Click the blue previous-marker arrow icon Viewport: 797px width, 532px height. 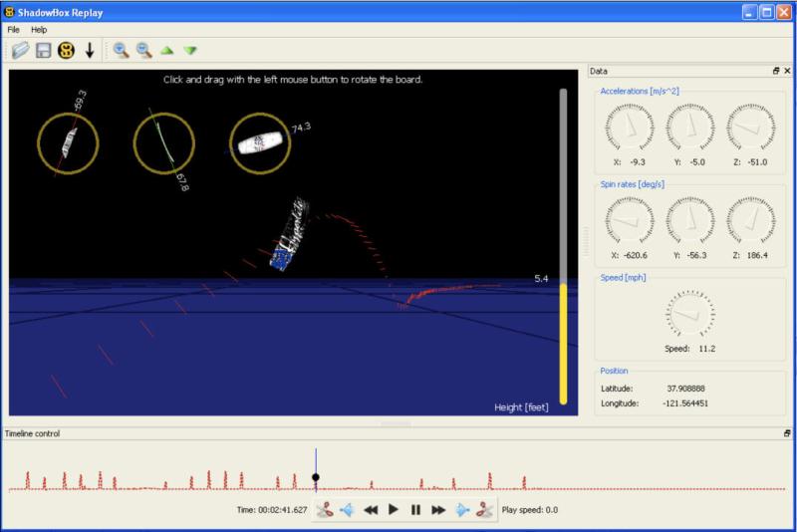tap(347, 510)
